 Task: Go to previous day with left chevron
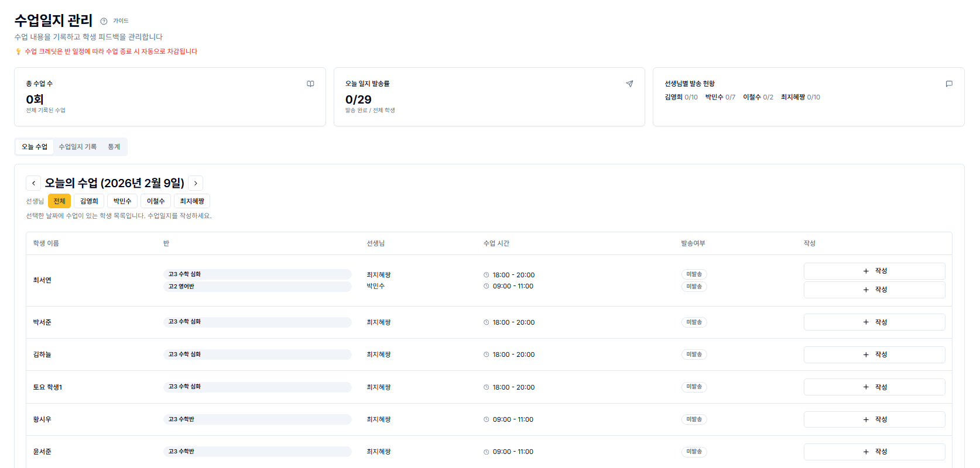33,183
